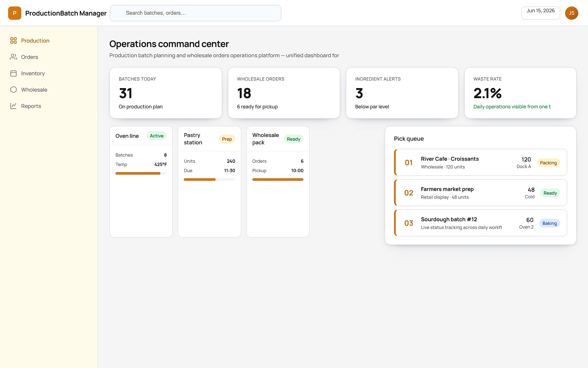Click the Pick queue heading
The height and width of the screenshot is (368, 588).
pos(409,138)
